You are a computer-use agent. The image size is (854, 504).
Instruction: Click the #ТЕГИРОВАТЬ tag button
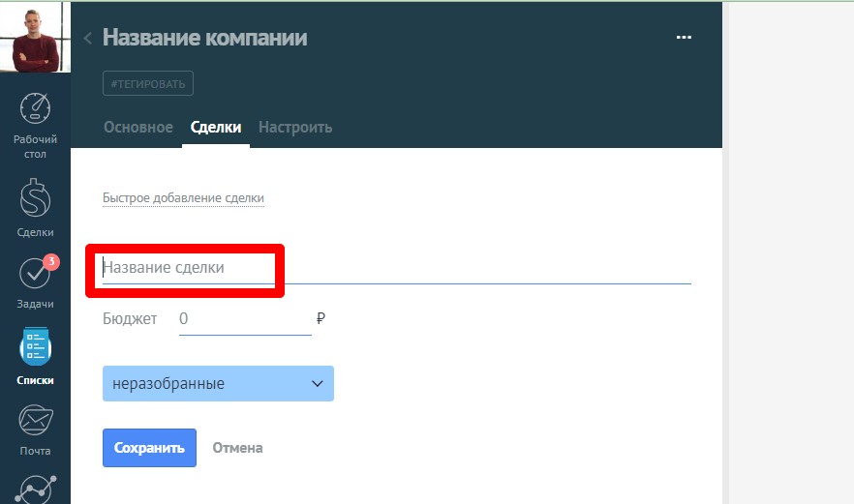click(x=148, y=83)
